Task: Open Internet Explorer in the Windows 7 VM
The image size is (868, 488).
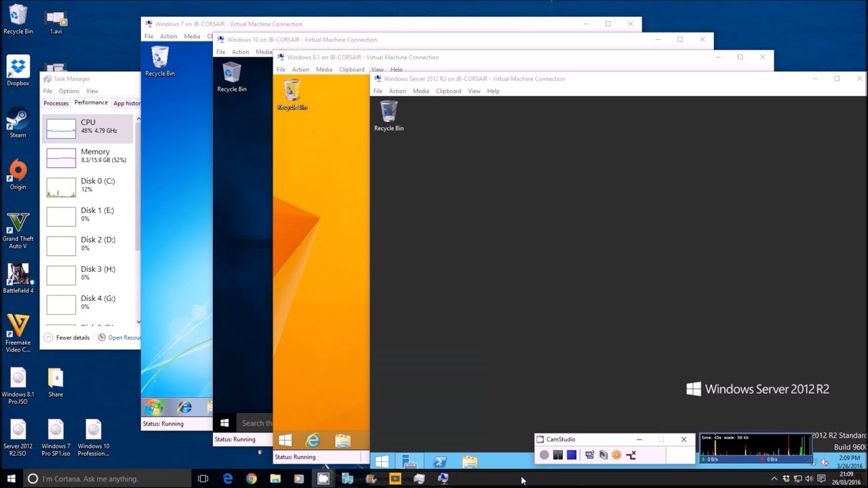Action: (x=184, y=407)
